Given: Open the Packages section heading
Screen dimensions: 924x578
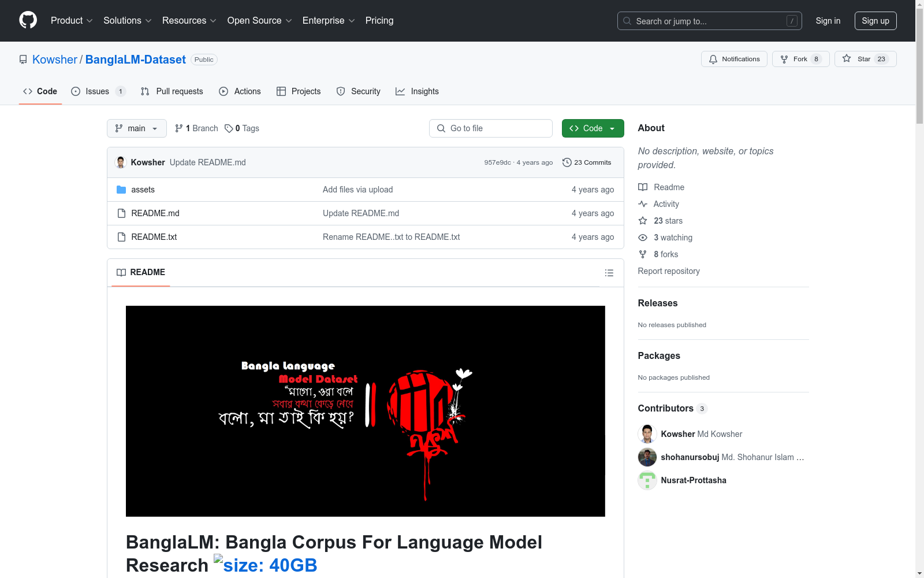Looking at the screenshot, I should (x=659, y=355).
